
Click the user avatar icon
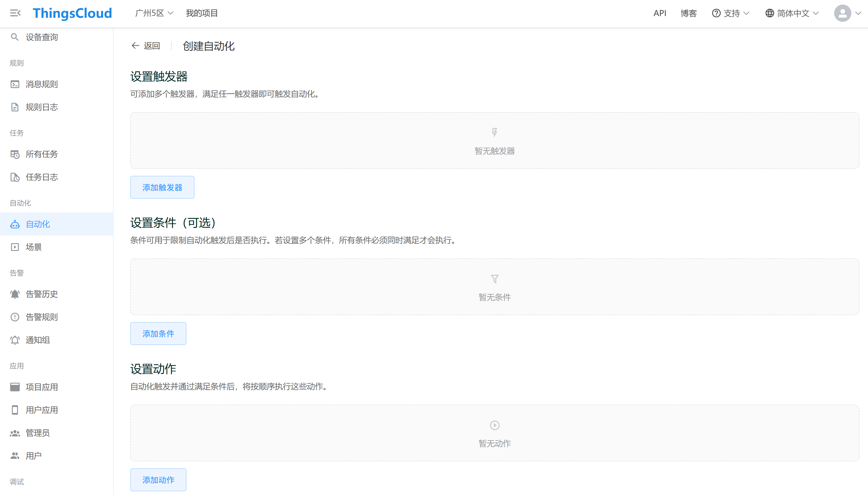pos(842,13)
